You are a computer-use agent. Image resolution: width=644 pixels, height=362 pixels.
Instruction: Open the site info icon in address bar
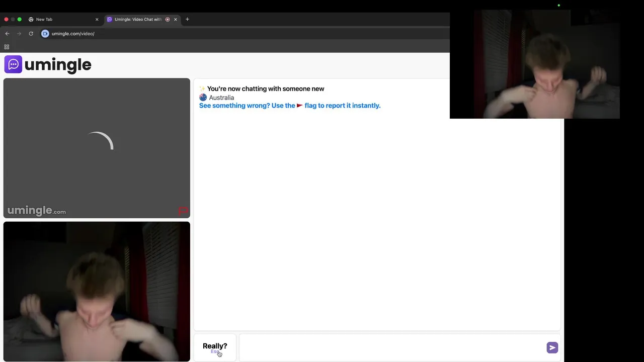45,34
